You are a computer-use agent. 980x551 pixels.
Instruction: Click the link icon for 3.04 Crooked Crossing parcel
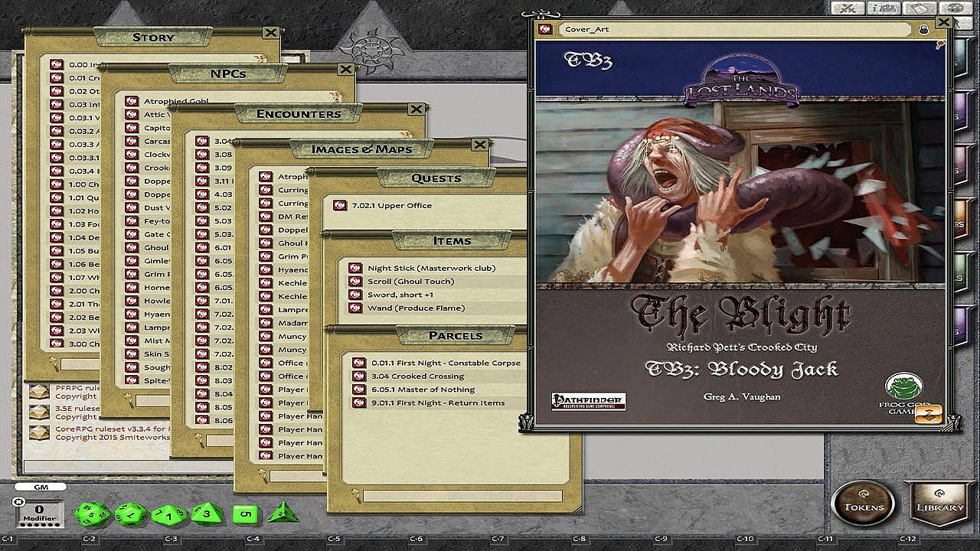(x=358, y=376)
